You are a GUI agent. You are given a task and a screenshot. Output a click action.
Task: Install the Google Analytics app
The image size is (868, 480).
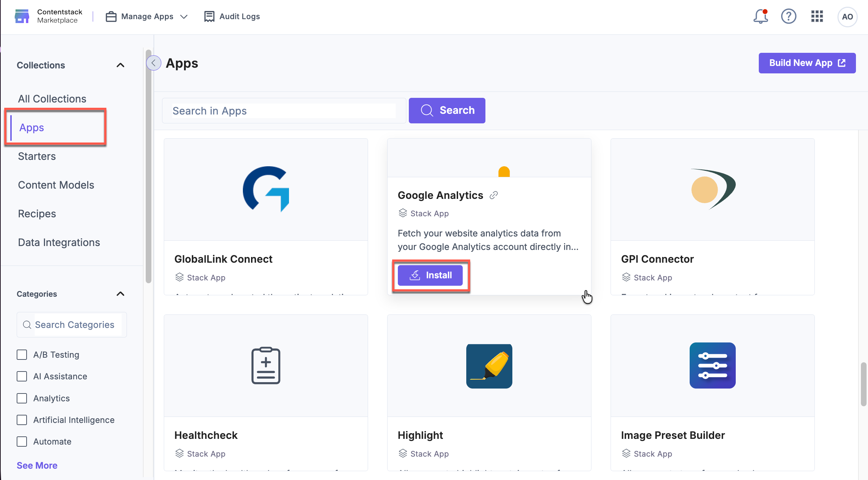point(430,275)
